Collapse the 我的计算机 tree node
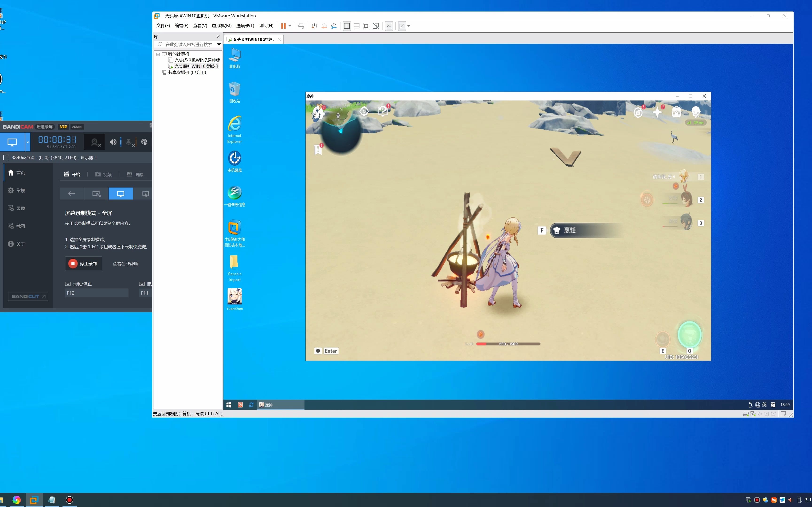 click(x=158, y=54)
